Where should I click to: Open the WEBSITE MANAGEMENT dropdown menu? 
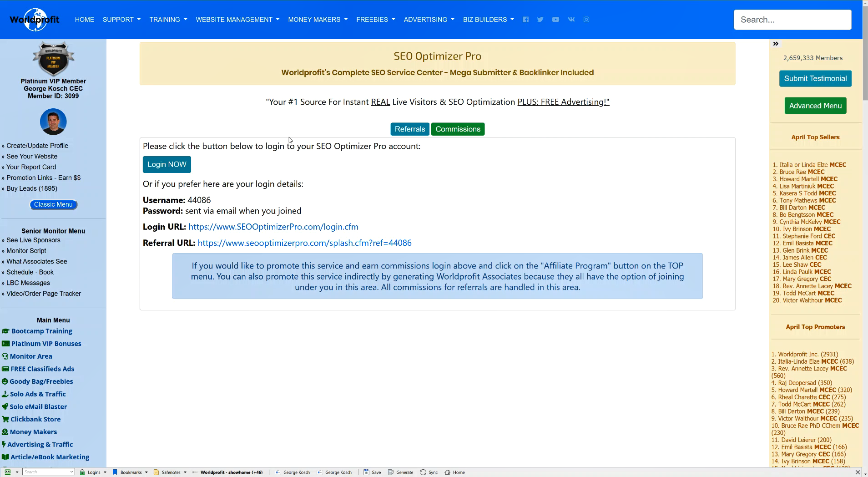pos(237,20)
